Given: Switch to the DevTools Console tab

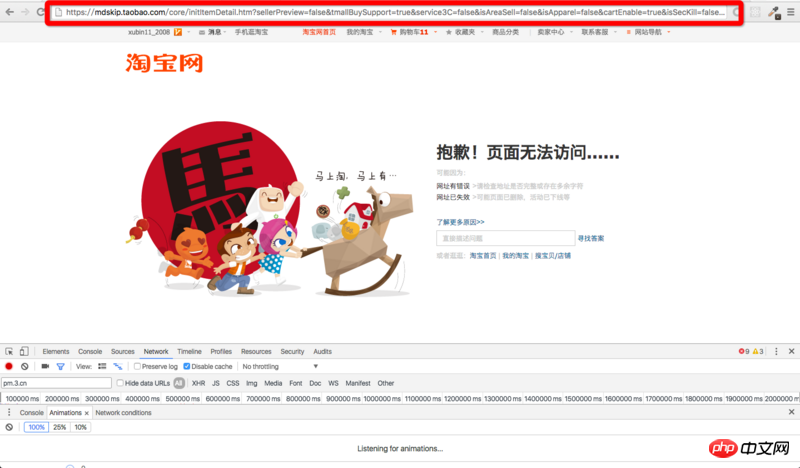Looking at the screenshot, I should point(90,351).
